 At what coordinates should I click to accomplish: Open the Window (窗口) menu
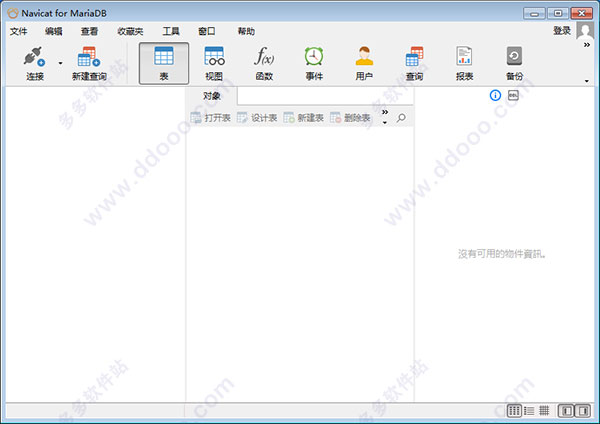pos(207,31)
